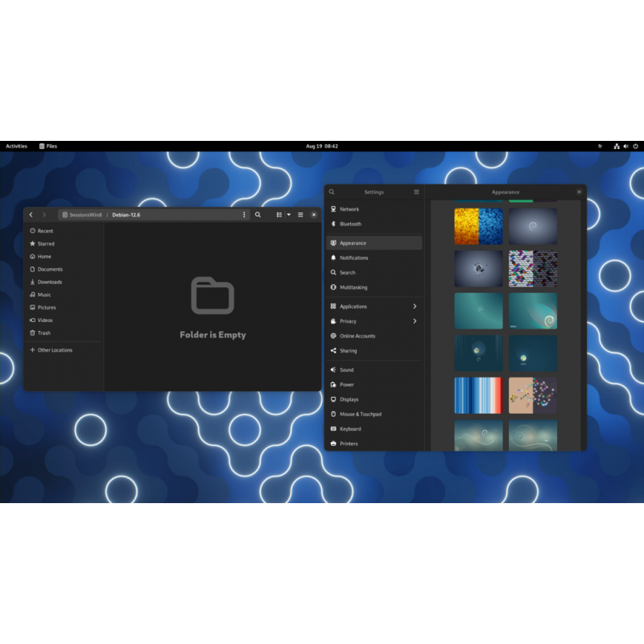Open the view options dropdown arrow in Files
Screen dimensions: 644x644
(x=288, y=215)
